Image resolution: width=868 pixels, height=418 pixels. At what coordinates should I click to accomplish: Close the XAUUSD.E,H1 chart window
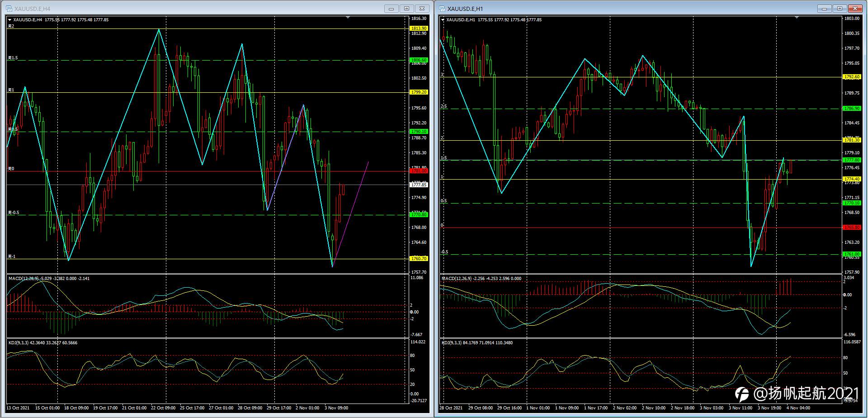pyautogui.click(x=855, y=9)
